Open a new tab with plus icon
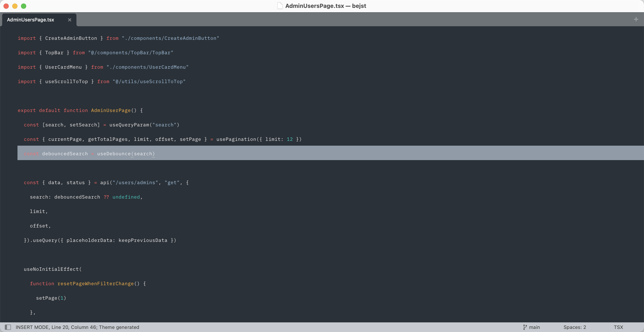644x332 pixels. pos(636,19)
